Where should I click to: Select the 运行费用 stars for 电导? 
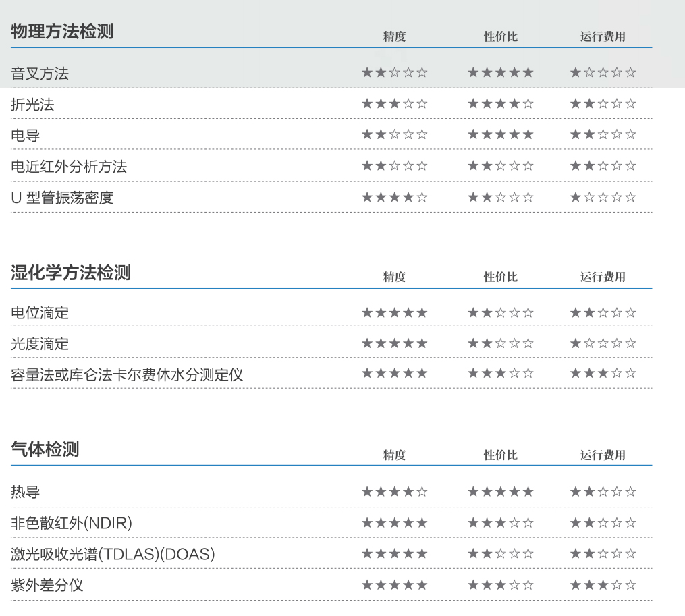click(603, 135)
